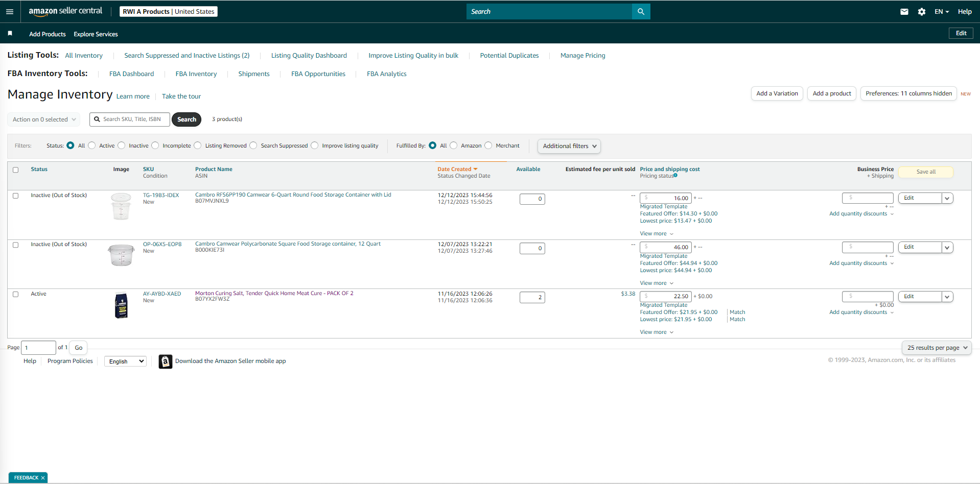Select Fulfilled By Amazon radio button
Screen dimensions: 980x484
454,146
